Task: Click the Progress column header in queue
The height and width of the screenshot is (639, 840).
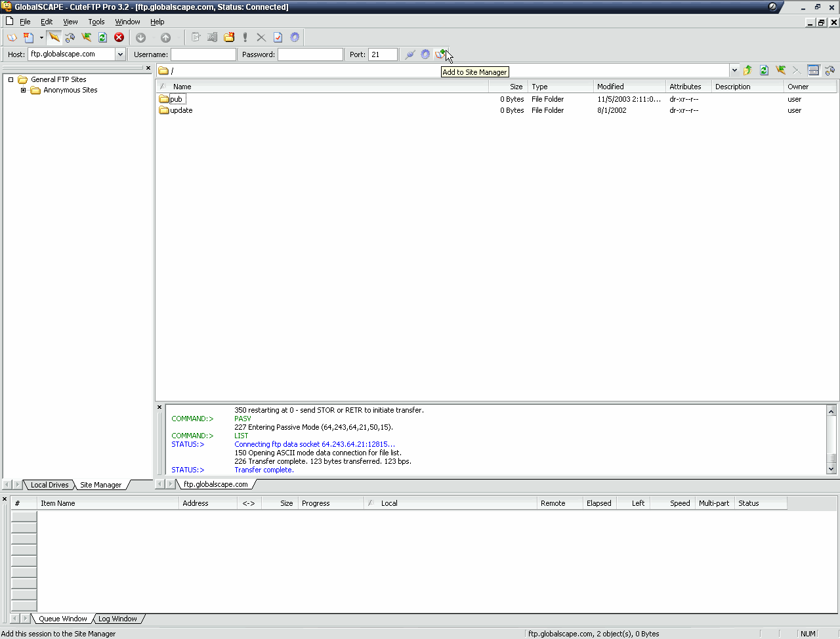Action: tap(331, 503)
